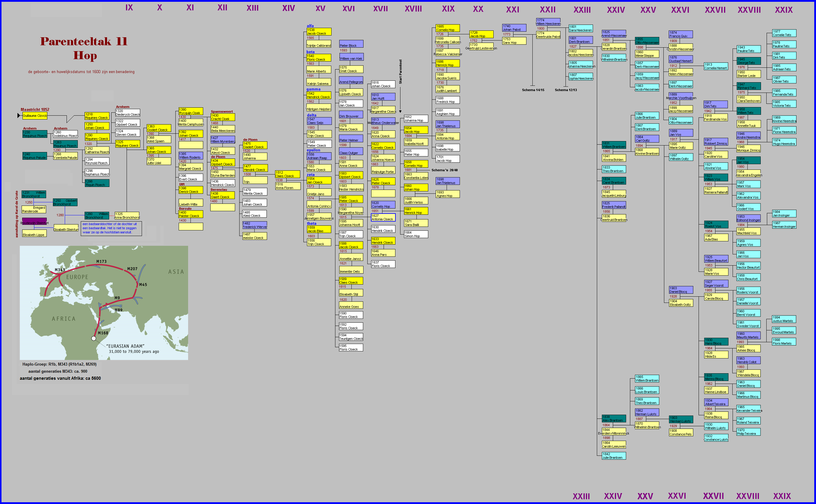Click bottom generation XXVII label

pyautogui.click(x=713, y=496)
